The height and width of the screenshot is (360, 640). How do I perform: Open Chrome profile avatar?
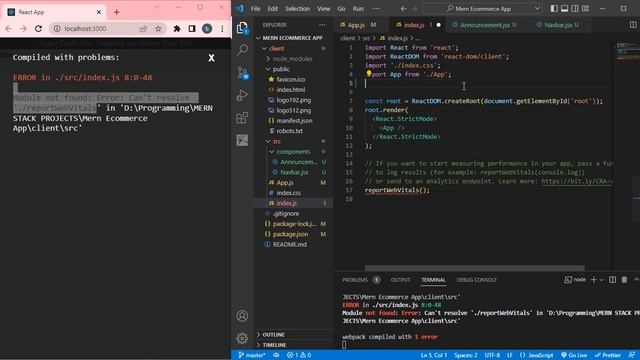pos(207,29)
